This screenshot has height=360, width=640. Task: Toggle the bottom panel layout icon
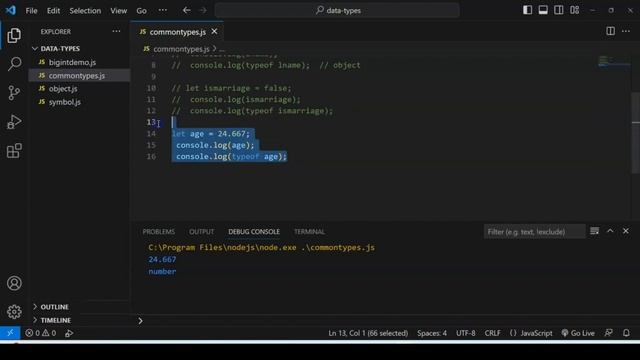point(543,10)
